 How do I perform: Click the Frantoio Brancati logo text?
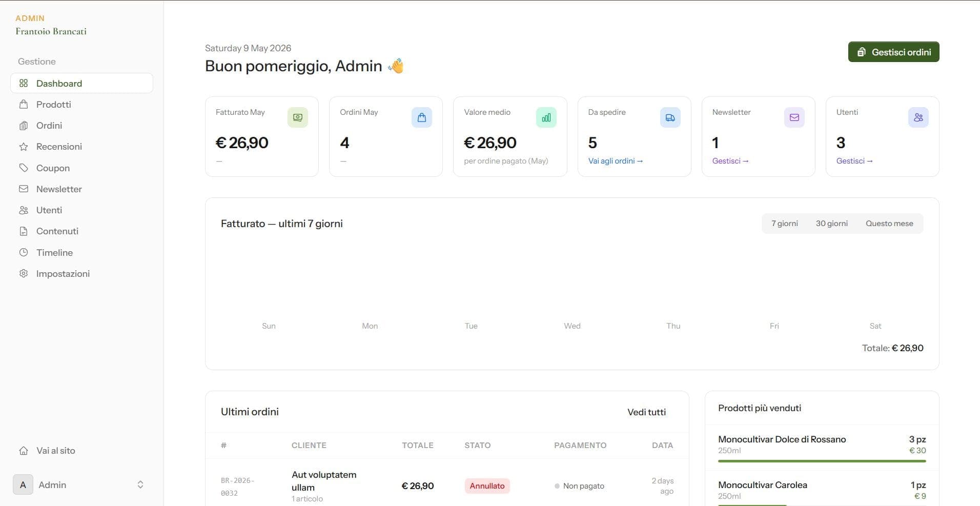(51, 31)
